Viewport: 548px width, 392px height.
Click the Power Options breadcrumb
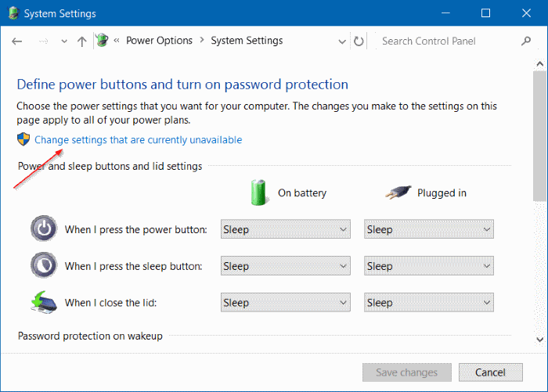pyautogui.click(x=160, y=41)
